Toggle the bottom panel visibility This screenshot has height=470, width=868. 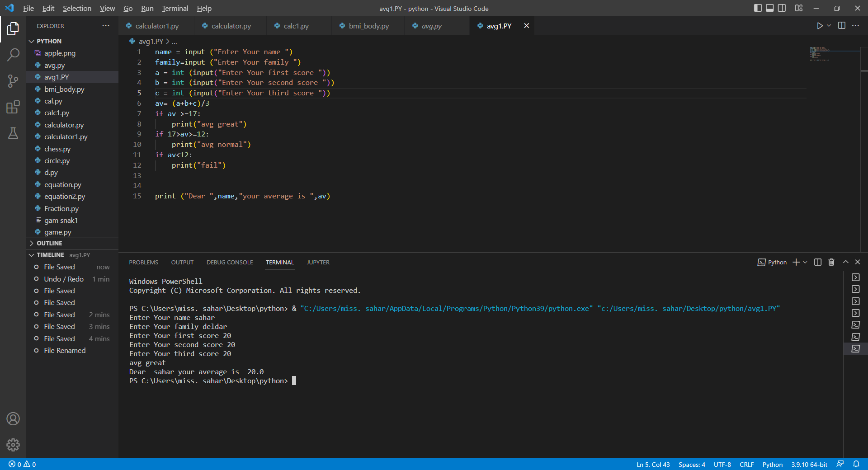click(x=769, y=8)
